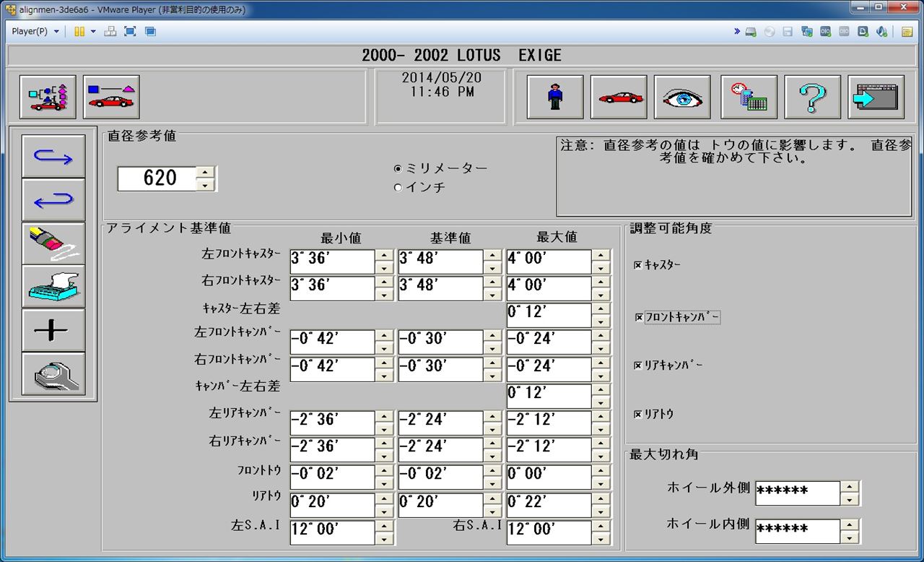
Task: Click 左リアキャンバー 最小値 field -2°36'
Action: 332,423
